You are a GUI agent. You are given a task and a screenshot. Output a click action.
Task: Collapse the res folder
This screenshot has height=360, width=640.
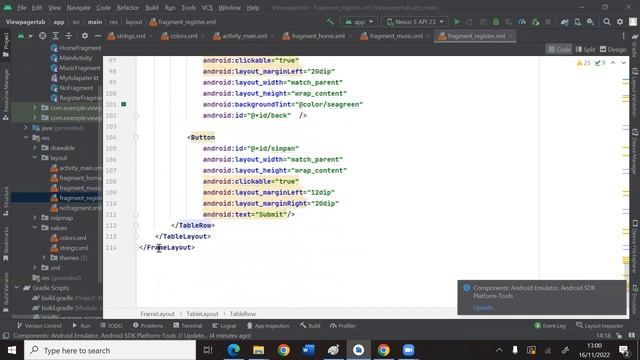(26, 138)
